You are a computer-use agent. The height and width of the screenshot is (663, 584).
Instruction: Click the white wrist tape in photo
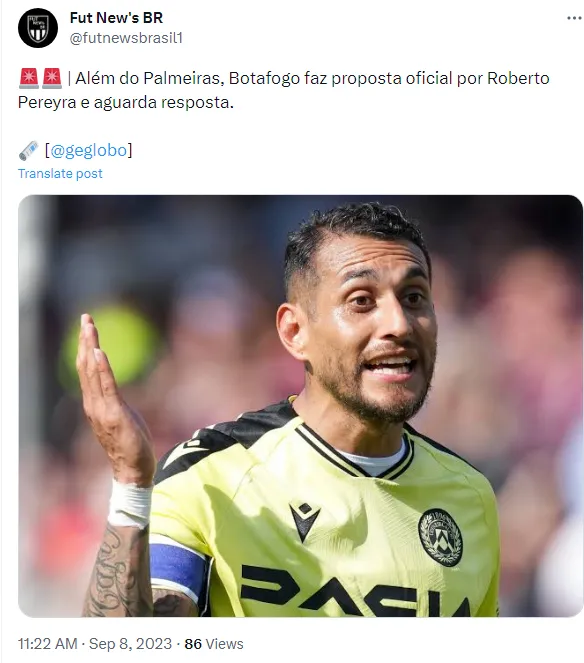pos(130,504)
